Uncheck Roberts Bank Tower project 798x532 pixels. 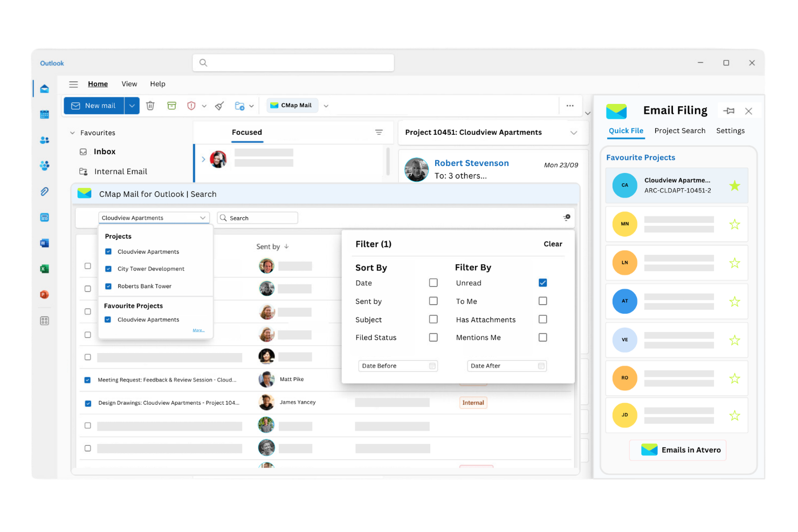108,286
